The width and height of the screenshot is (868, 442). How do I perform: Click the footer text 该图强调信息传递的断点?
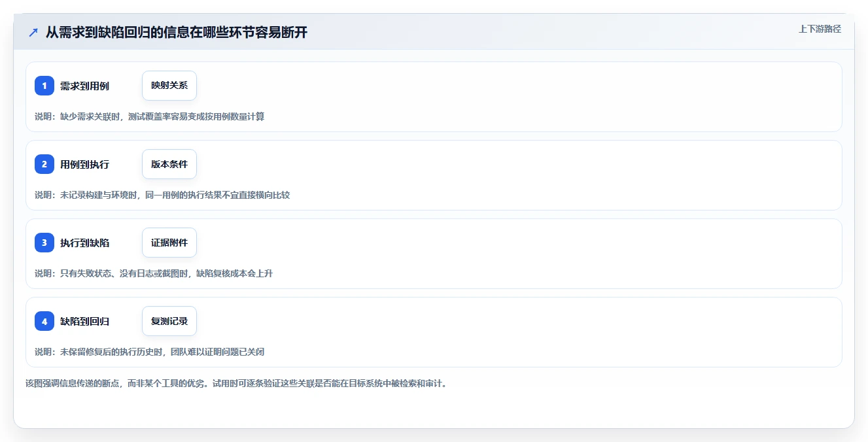[236, 383]
